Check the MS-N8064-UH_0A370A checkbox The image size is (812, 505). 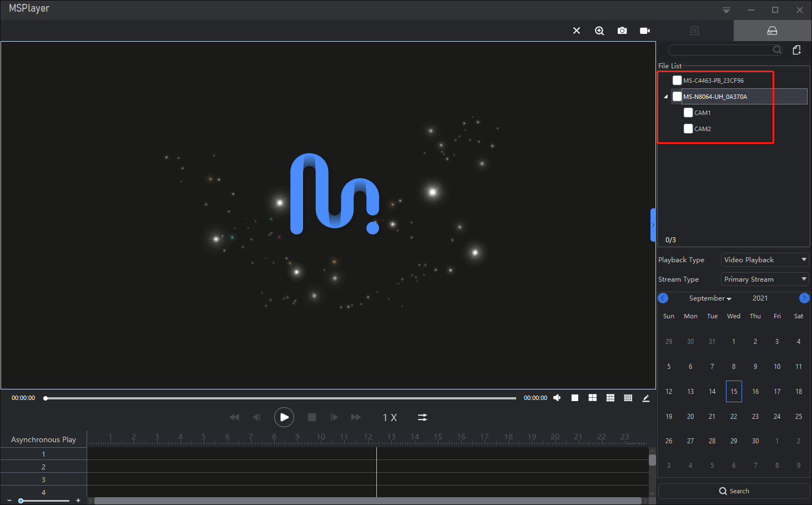coord(677,97)
